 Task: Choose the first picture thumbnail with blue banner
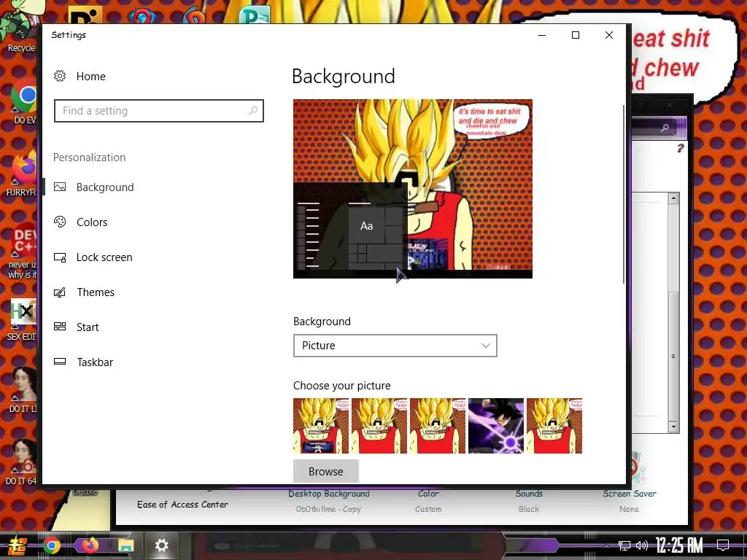click(321, 426)
